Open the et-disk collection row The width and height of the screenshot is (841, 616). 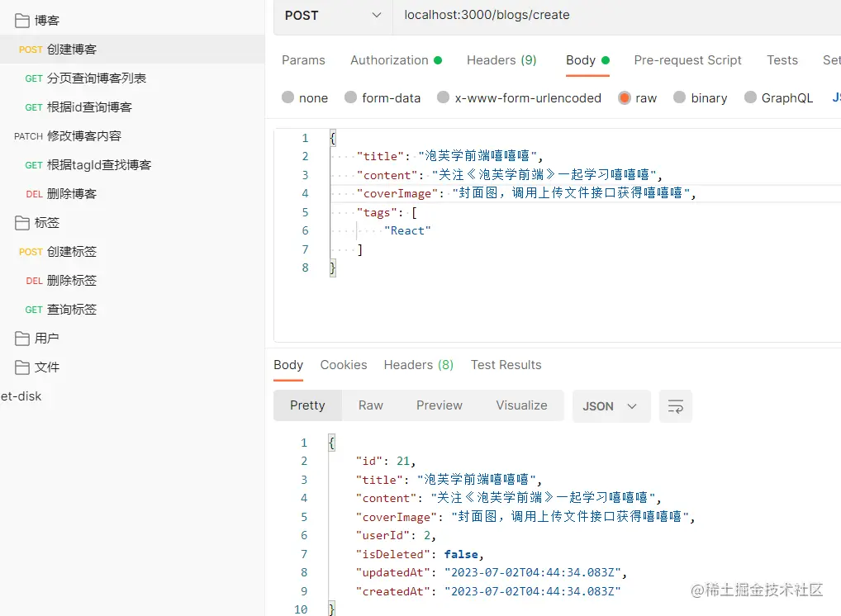(x=132, y=396)
